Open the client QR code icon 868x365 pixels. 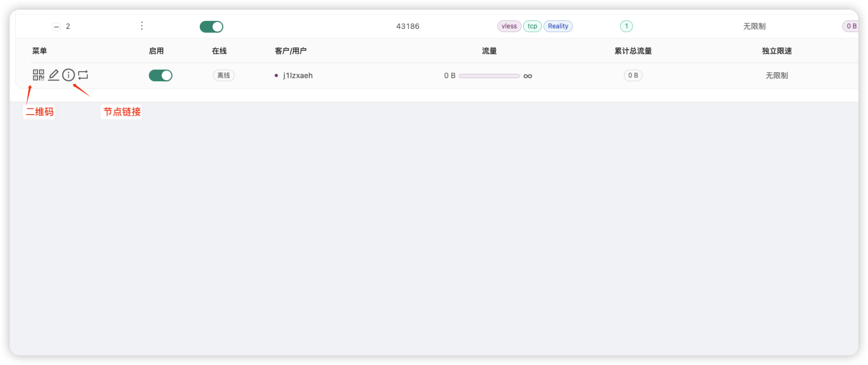coord(38,75)
